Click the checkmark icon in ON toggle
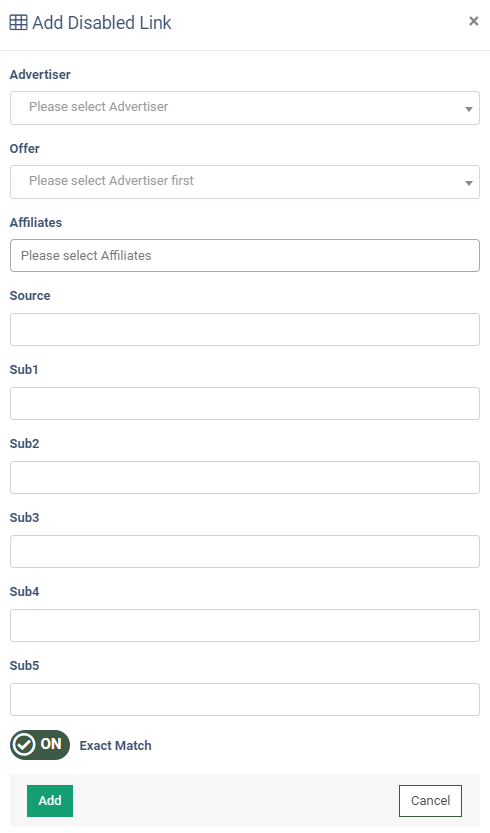 point(24,745)
